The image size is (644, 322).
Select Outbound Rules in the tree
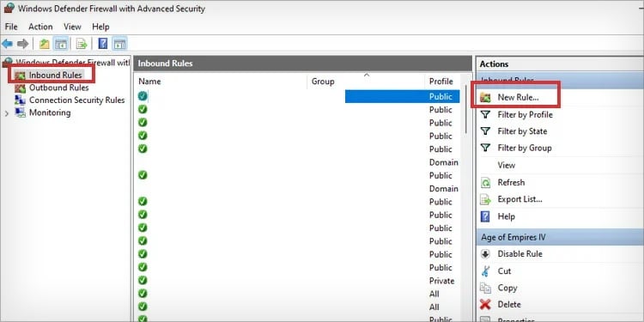click(x=58, y=88)
